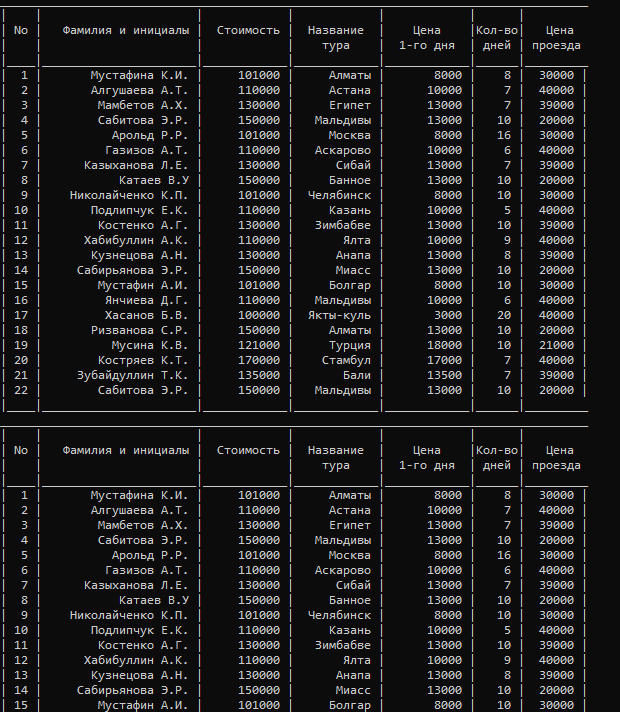Select Аскарово in the second table
The height and width of the screenshot is (712, 620).
(342, 570)
